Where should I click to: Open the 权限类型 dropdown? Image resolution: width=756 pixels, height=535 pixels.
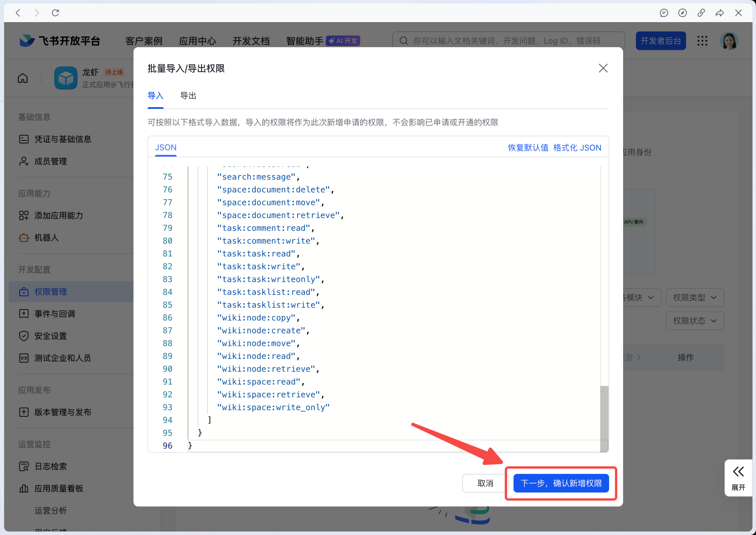pos(695,297)
